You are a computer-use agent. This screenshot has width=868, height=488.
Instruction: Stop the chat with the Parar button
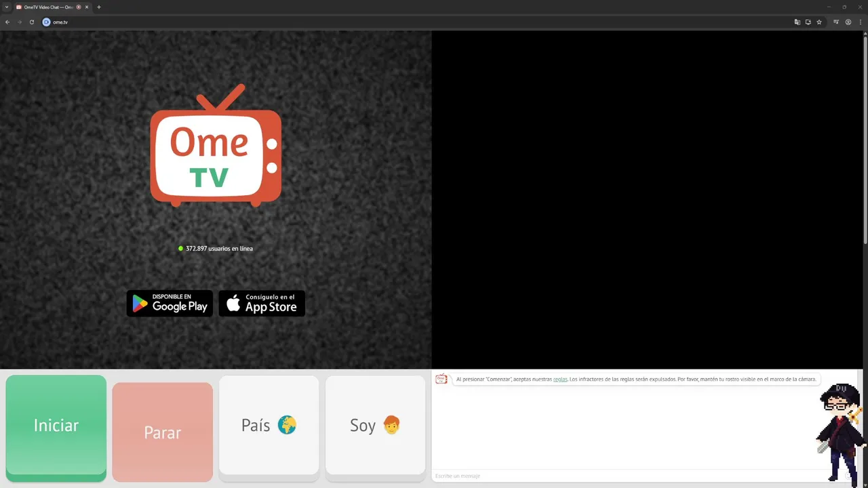(x=163, y=432)
